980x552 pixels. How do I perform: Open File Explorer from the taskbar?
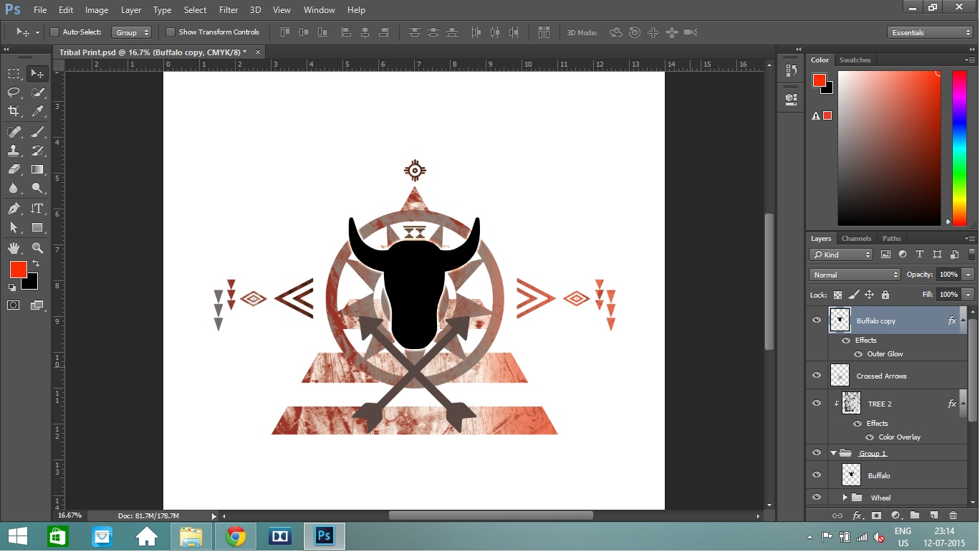point(191,536)
